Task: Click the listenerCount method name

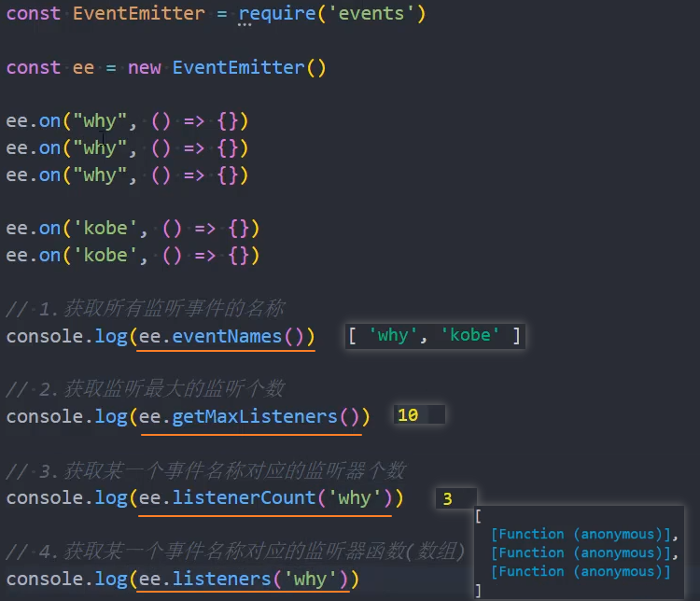Action: point(243,497)
